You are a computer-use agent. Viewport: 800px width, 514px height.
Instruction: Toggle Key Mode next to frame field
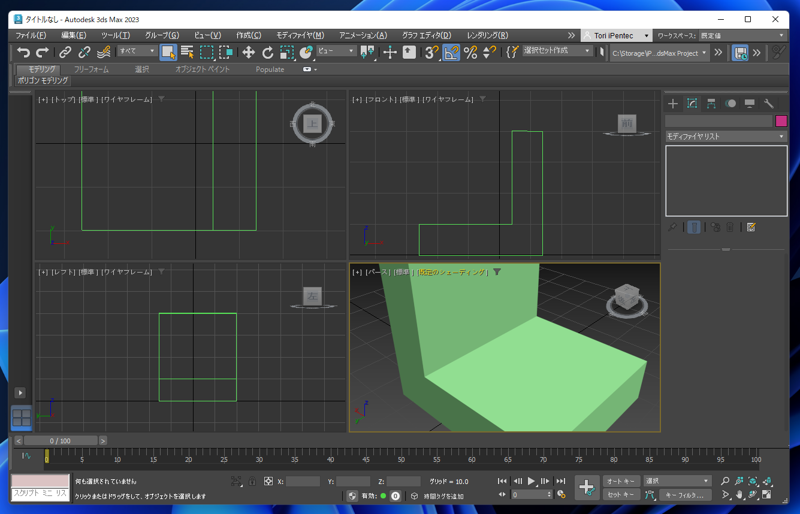tap(503, 494)
